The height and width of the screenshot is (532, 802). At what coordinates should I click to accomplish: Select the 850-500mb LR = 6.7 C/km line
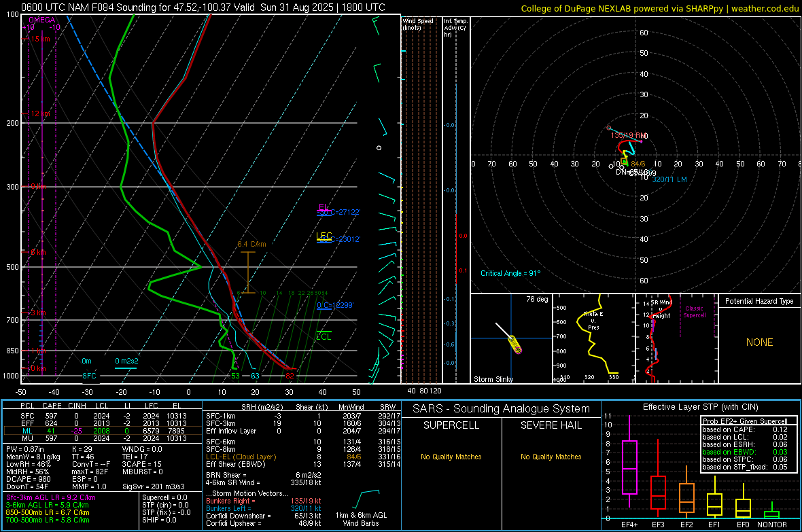[48, 512]
